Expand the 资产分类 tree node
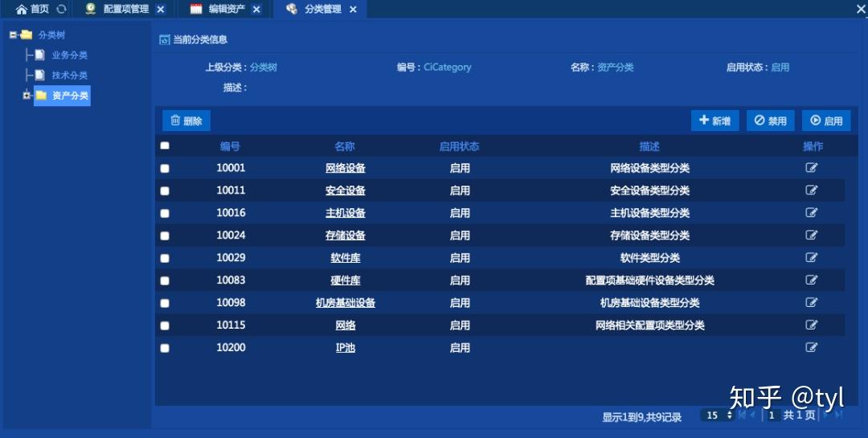The height and width of the screenshot is (438, 868). (27, 96)
